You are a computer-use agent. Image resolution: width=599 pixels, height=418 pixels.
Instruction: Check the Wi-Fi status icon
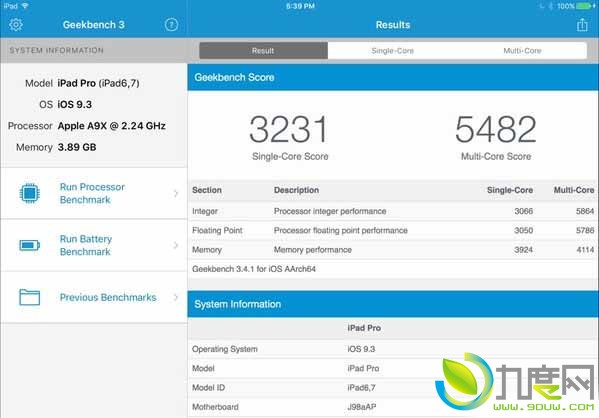(25, 6)
